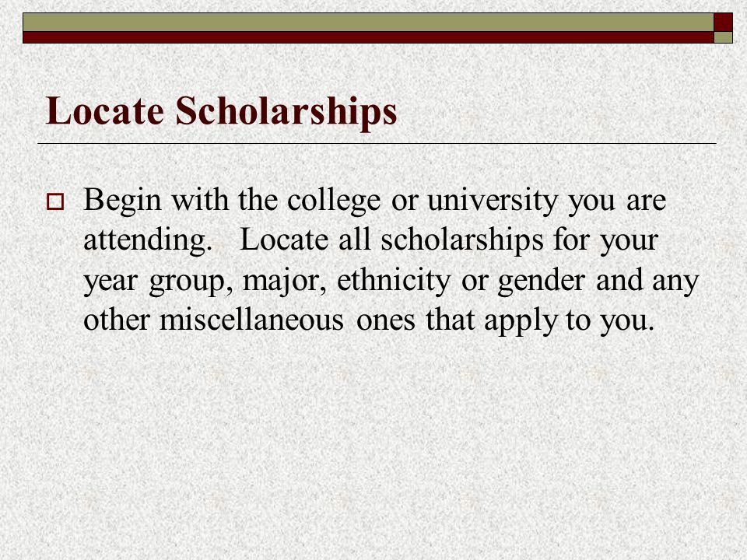Screen dimensions: 747x560
Task: Click 'scholarships' in the second body line
Action: pos(461,239)
